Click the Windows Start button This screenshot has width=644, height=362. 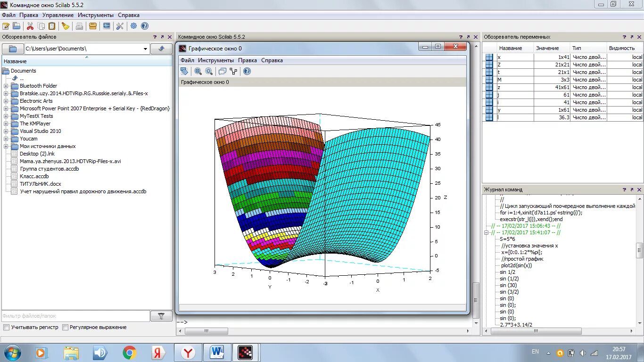[12, 352]
